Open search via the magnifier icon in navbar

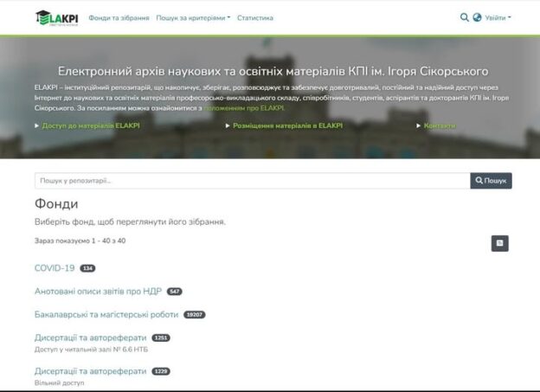[x=465, y=17]
